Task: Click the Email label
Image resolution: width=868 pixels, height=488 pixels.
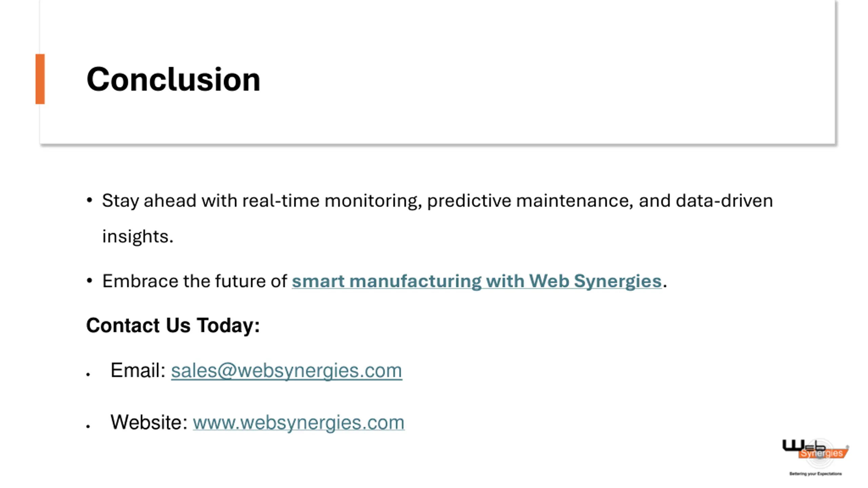Action: point(138,370)
